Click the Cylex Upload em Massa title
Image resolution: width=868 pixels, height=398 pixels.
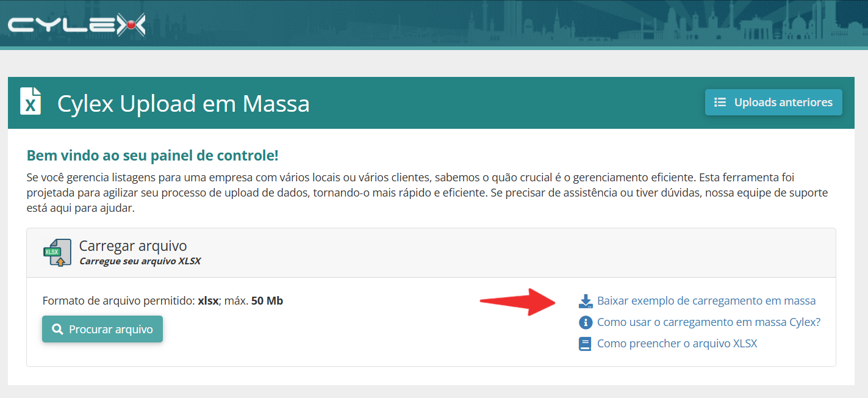184,103
